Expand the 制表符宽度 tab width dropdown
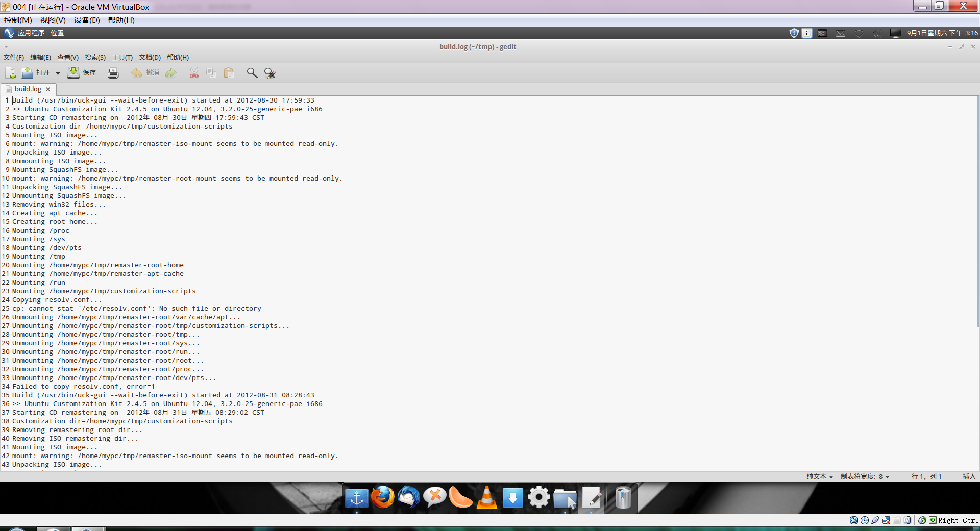980x531 pixels. point(865,476)
